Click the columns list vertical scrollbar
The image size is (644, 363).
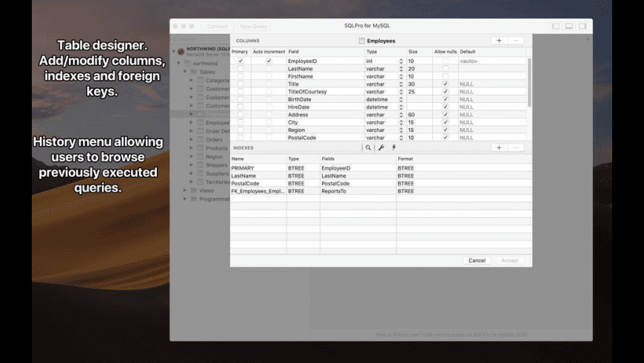529,82
